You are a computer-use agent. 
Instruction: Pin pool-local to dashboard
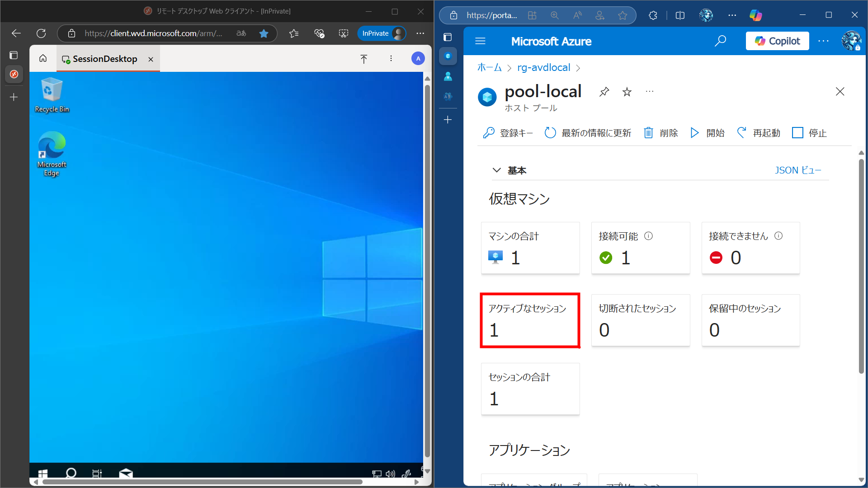pyautogui.click(x=604, y=92)
